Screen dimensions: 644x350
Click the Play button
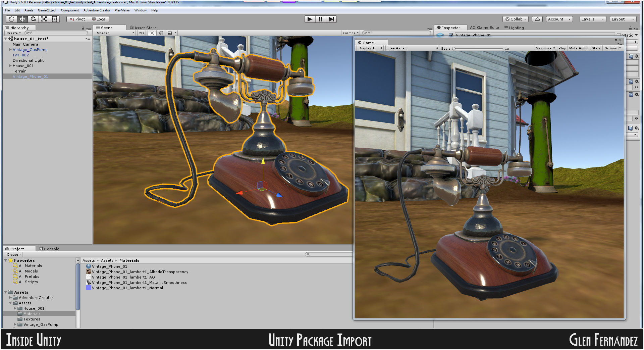pyautogui.click(x=310, y=19)
